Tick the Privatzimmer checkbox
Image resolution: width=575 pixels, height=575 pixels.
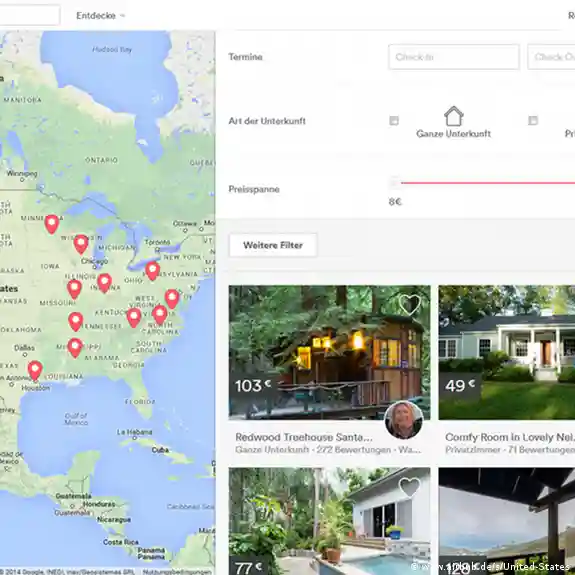(533, 120)
